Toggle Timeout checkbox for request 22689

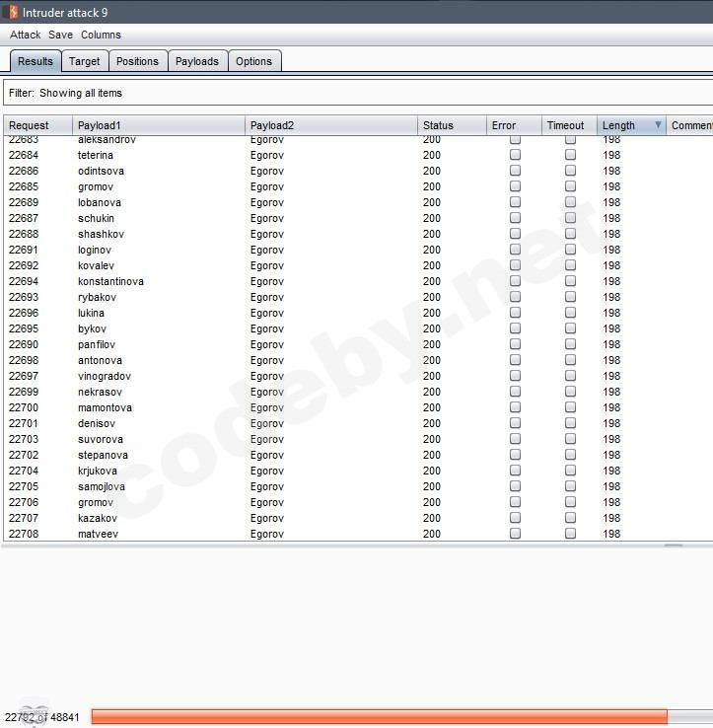point(570,202)
